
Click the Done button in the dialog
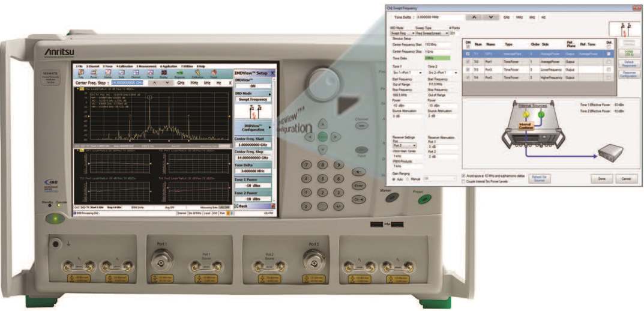click(601, 179)
